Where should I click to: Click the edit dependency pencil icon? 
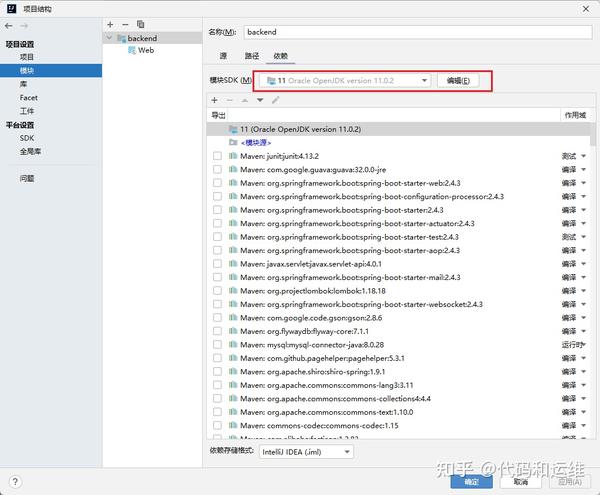point(276,100)
